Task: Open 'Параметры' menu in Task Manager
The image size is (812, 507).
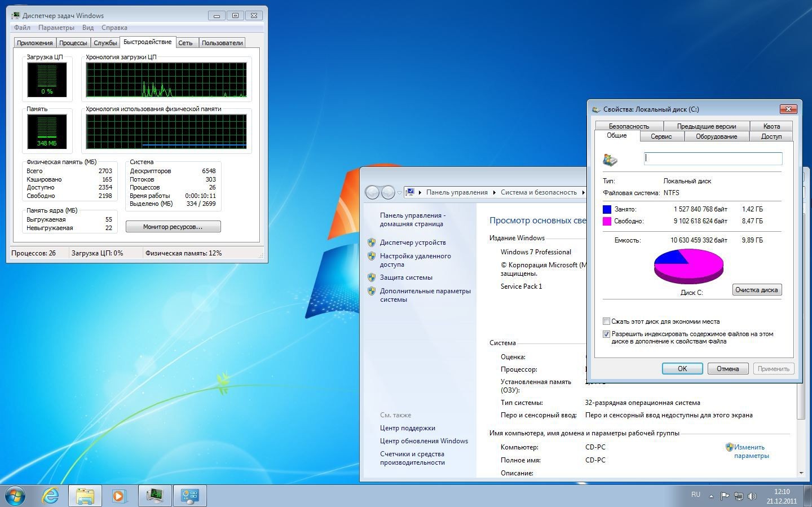Action: (x=56, y=28)
